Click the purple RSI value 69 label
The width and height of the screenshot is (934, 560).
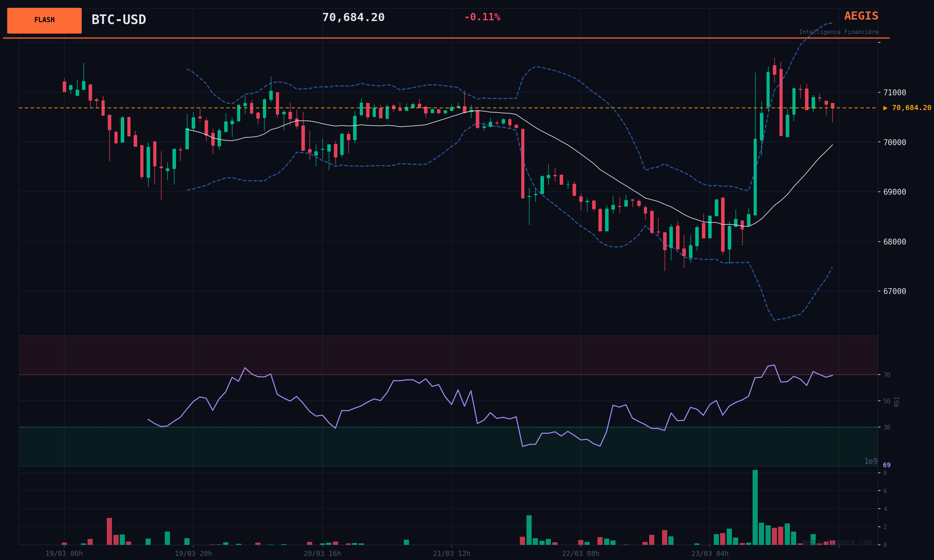(x=886, y=465)
